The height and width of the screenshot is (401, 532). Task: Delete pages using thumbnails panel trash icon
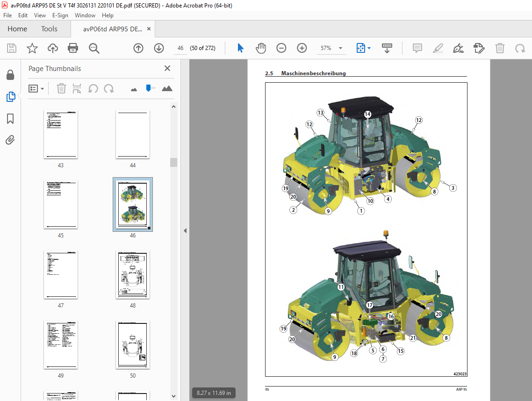coord(61,88)
